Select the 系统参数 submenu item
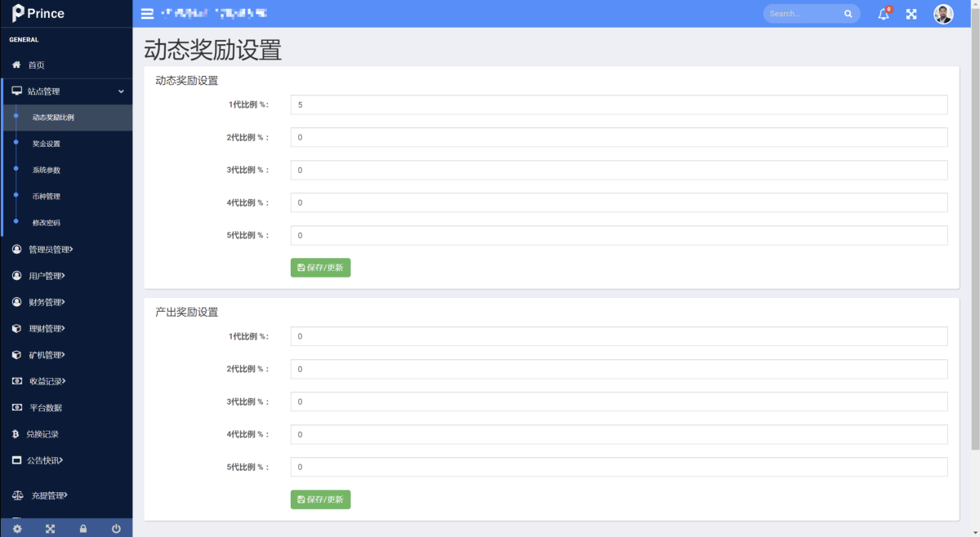 tap(47, 170)
